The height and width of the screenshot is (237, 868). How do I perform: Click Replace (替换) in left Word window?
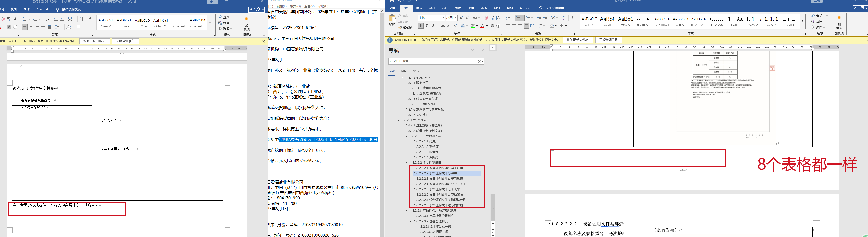(224, 23)
